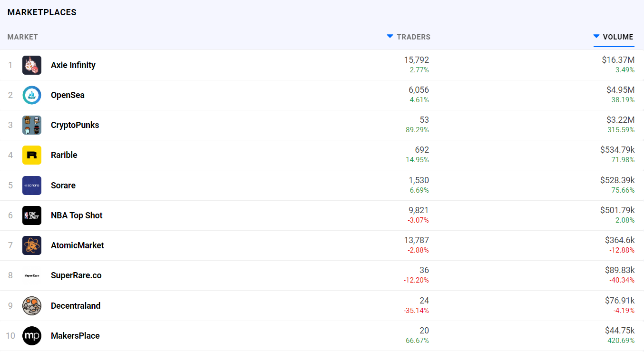Viewport: 644px width, 352px height.
Task: Select the -40.34% volume change
Action: pos(622,280)
